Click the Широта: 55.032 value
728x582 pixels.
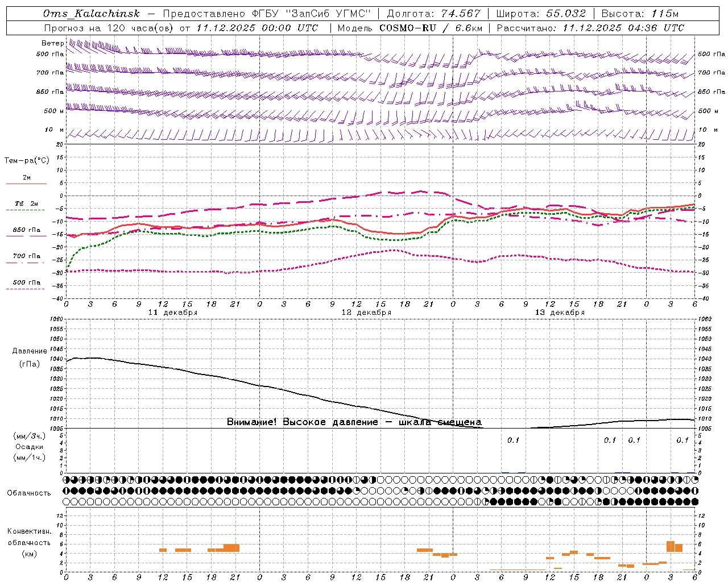click(541, 14)
